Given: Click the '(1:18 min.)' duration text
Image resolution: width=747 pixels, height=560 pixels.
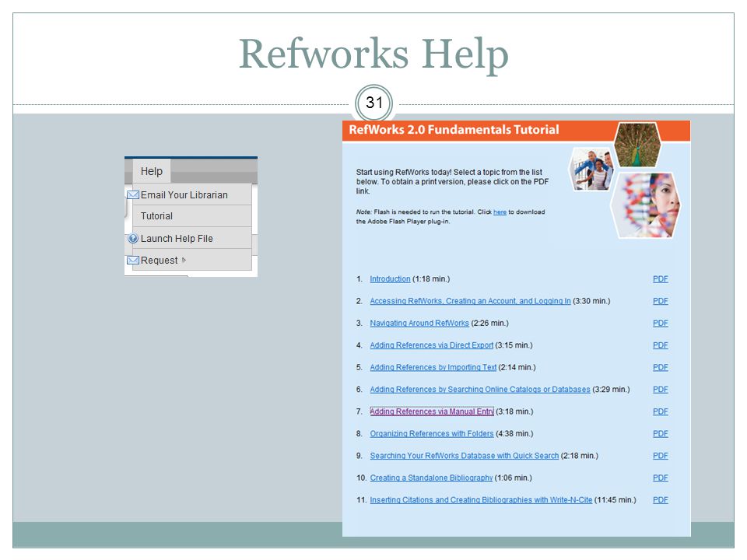Looking at the screenshot, I should coord(431,279).
